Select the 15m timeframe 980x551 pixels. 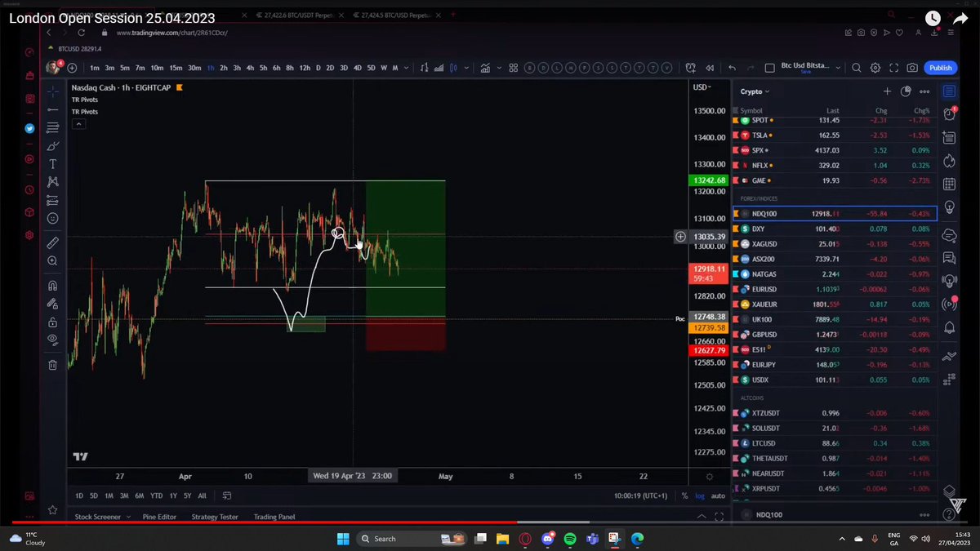pyautogui.click(x=176, y=68)
